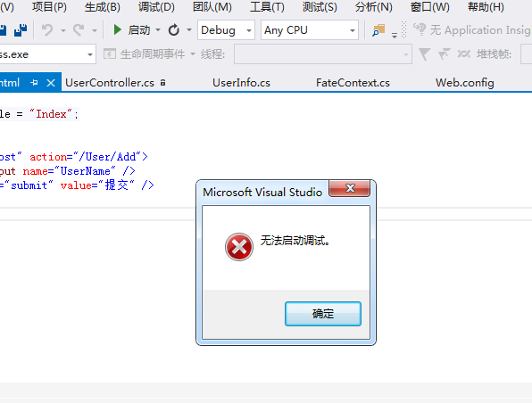Close the active html document tab
Screen dimensions: 532x403
pyautogui.click(x=51, y=83)
